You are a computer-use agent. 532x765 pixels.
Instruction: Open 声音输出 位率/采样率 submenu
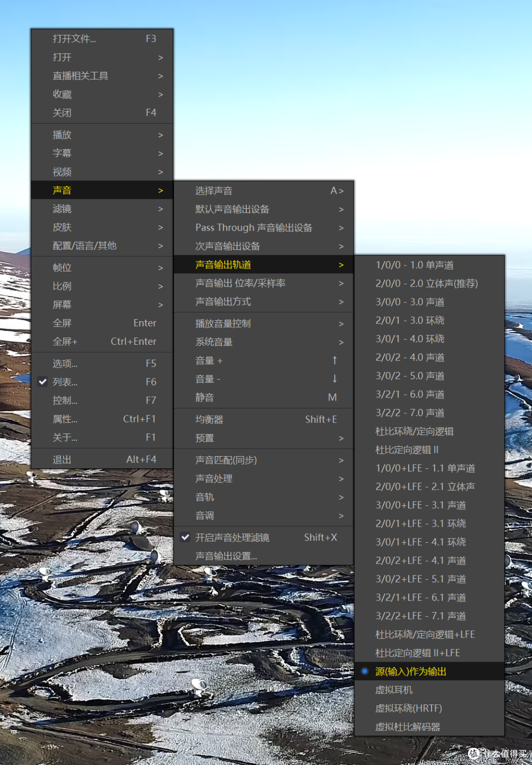tap(264, 283)
